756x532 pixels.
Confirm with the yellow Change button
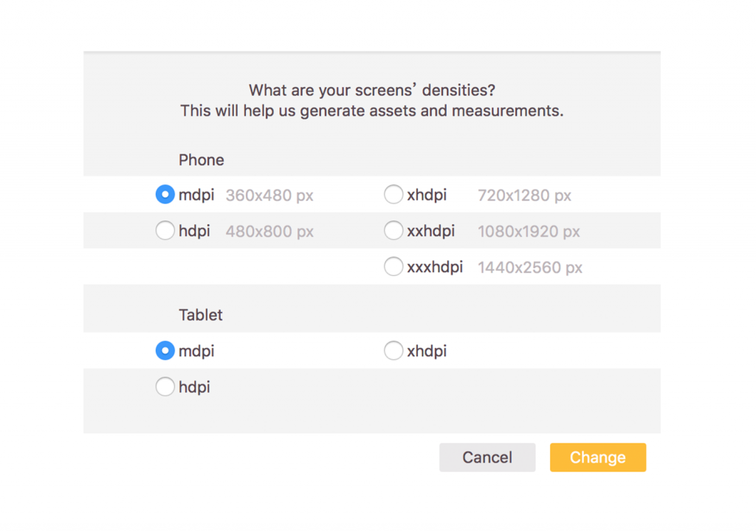(x=598, y=457)
